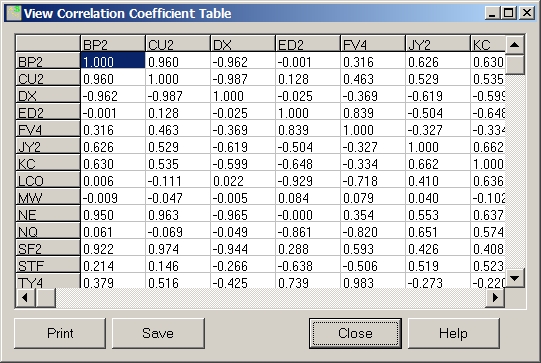
Task: Click the horizontal scrollbar right arrow
Action: pyautogui.click(x=495, y=297)
